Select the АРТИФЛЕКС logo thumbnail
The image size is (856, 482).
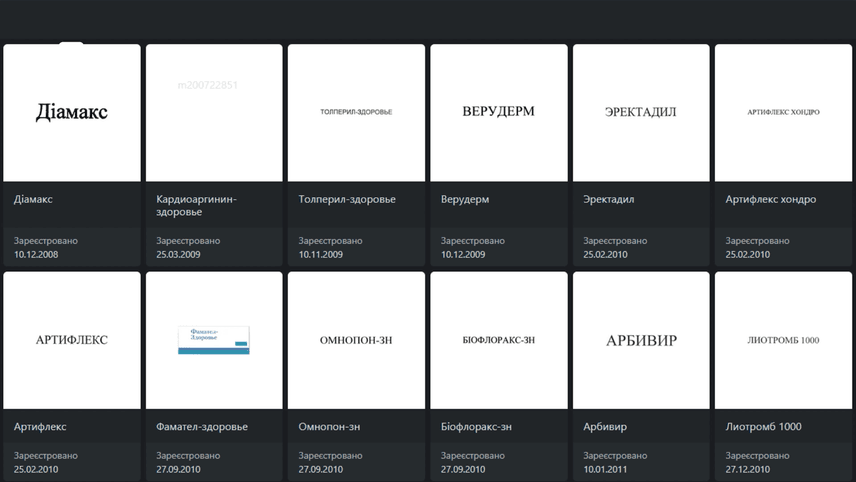click(72, 340)
